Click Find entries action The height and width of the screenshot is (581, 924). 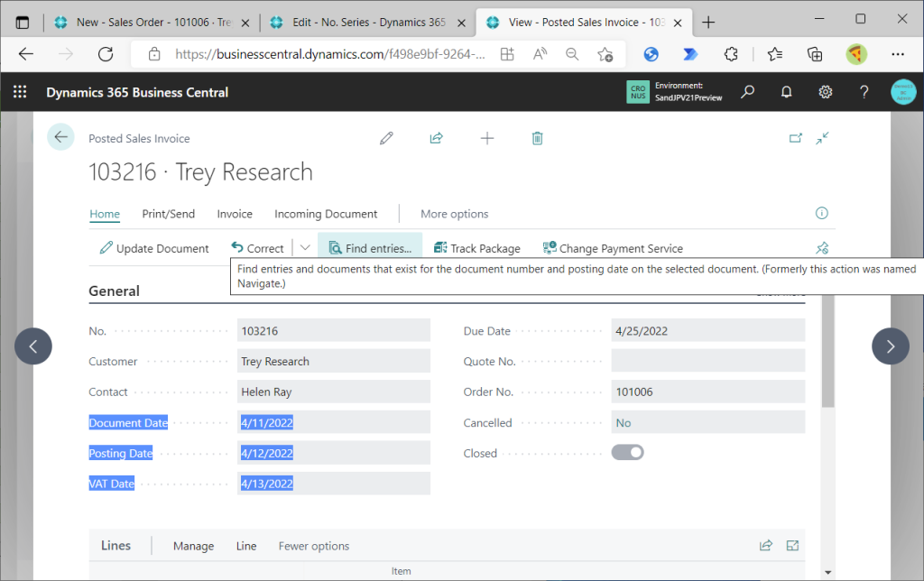[x=370, y=248]
